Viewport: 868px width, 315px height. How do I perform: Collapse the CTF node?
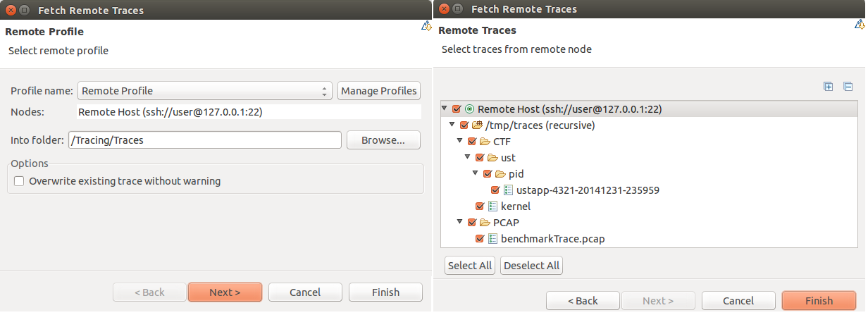460,142
